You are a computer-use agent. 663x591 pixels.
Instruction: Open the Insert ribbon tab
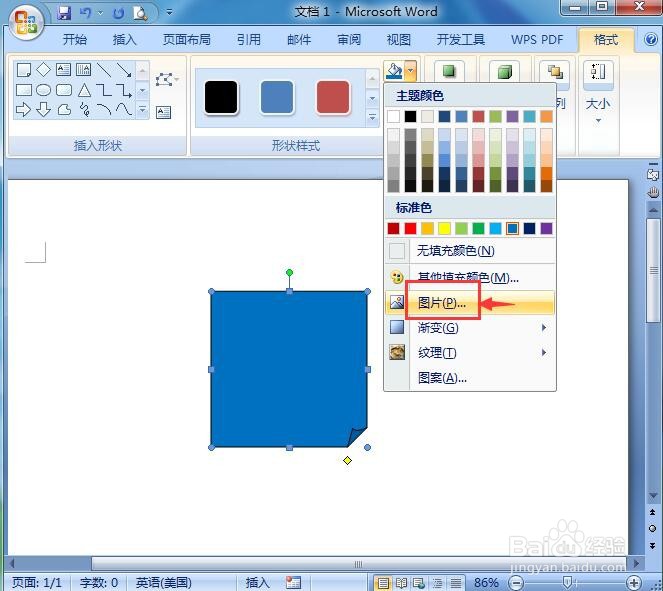coord(125,40)
